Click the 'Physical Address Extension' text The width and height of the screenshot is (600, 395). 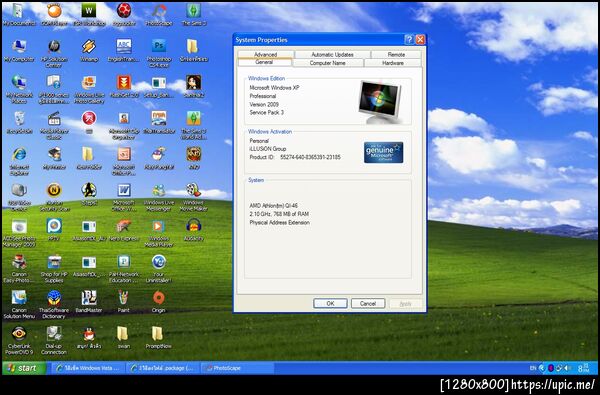point(279,222)
